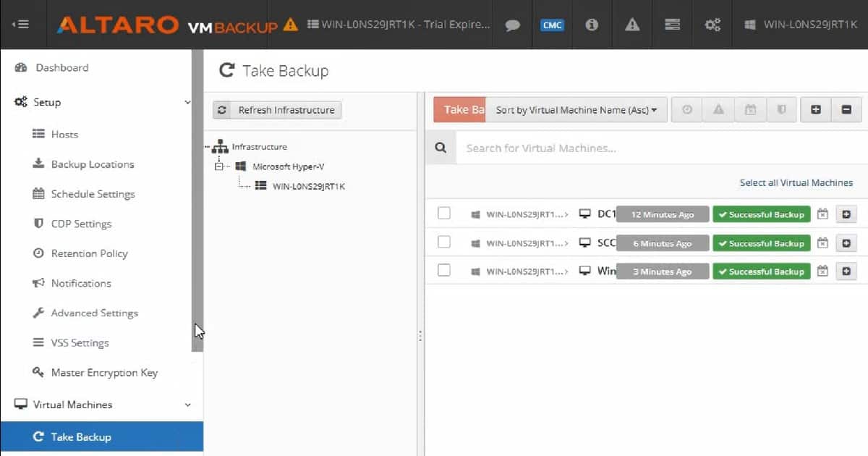Image resolution: width=868 pixels, height=456 pixels.
Task: Click the 6 Minutes Ago label
Action: pos(663,243)
